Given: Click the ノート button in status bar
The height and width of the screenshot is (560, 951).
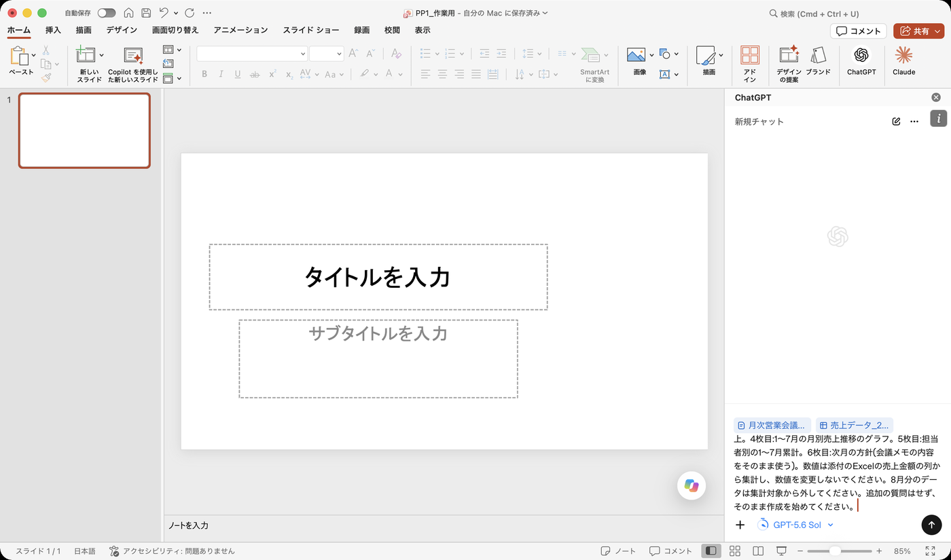Looking at the screenshot, I should [618, 550].
